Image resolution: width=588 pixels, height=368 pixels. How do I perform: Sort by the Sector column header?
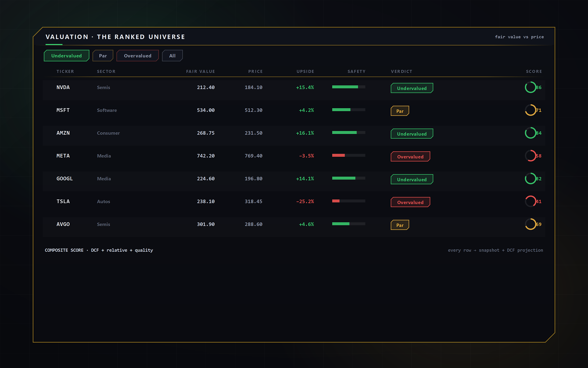pyautogui.click(x=106, y=71)
